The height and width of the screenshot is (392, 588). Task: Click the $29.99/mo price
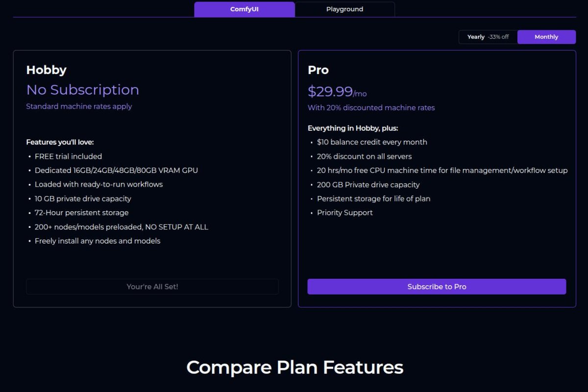point(337,92)
